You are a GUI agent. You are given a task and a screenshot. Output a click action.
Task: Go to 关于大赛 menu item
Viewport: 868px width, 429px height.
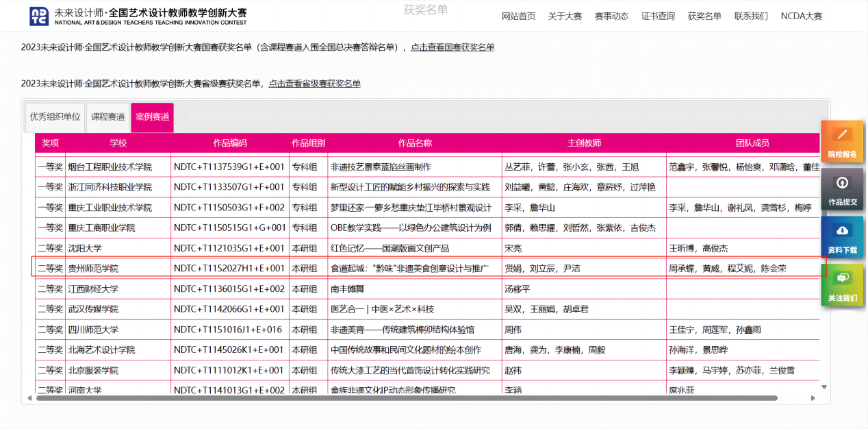[565, 16]
